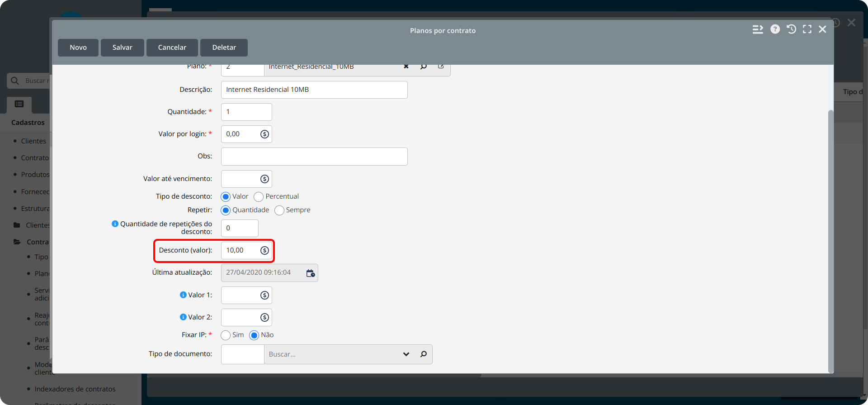
Task: Click the currency icon in Valor 1 field
Action: 265,295
